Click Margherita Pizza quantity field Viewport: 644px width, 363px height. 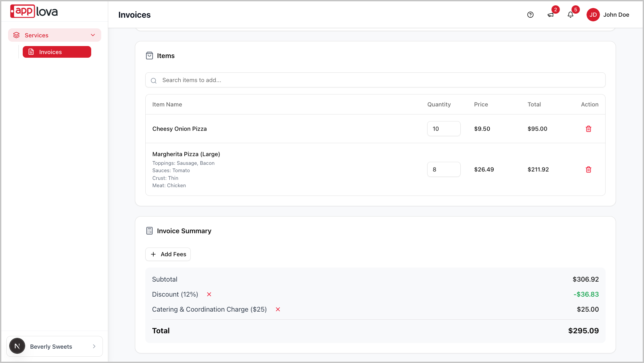(444, 169)
